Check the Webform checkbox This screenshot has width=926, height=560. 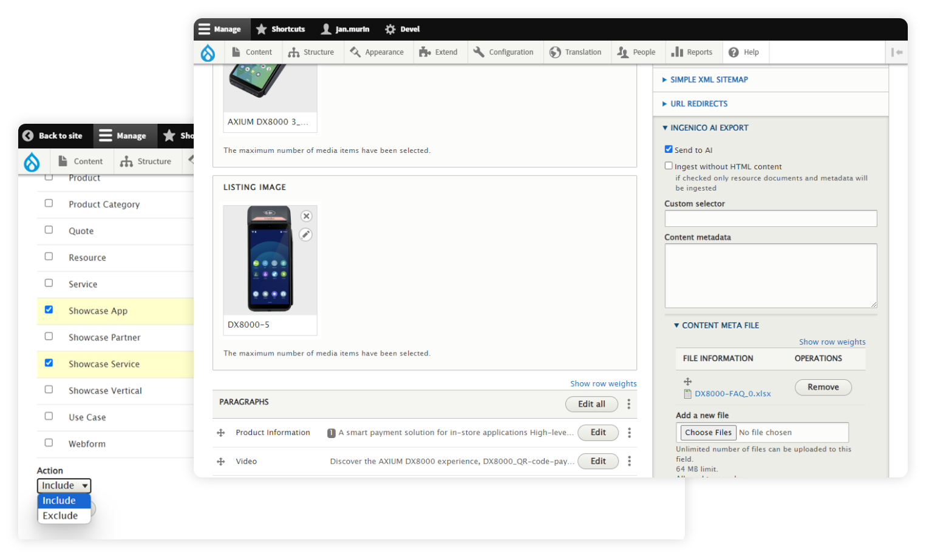pos(49,443)
